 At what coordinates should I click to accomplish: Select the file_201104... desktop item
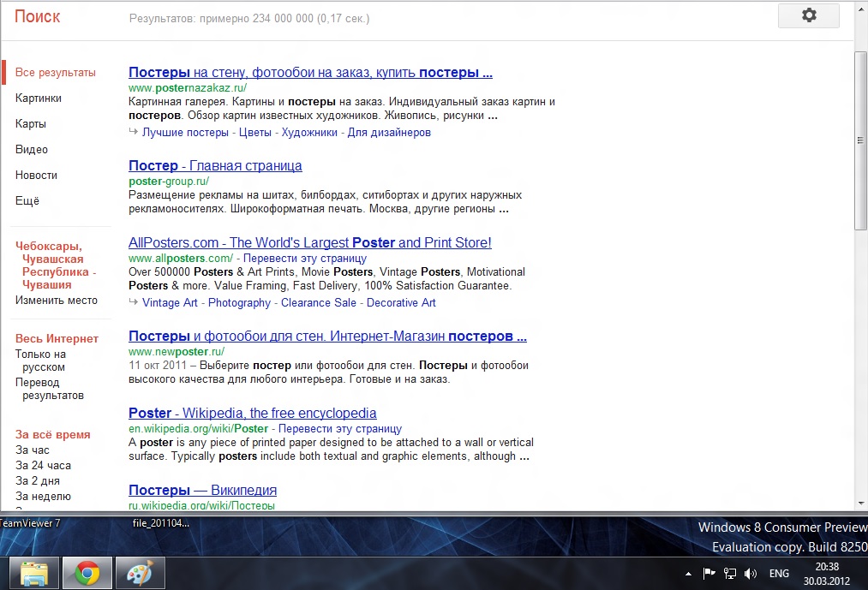pyautogui.click(x=160, y=523)
